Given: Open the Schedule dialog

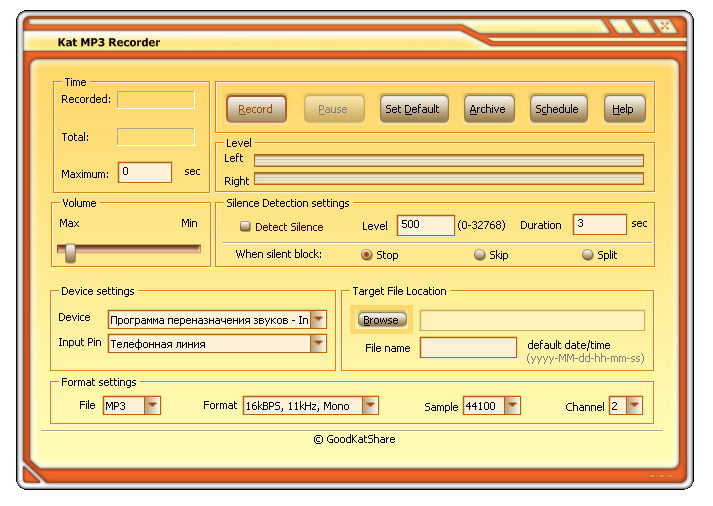Looking at the screenshot, I should tap(558, 109).
